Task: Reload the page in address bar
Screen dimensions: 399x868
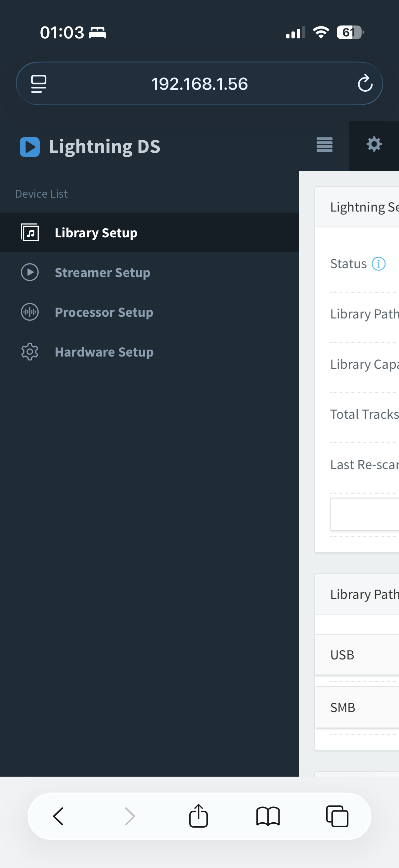Action: [365, 83]
